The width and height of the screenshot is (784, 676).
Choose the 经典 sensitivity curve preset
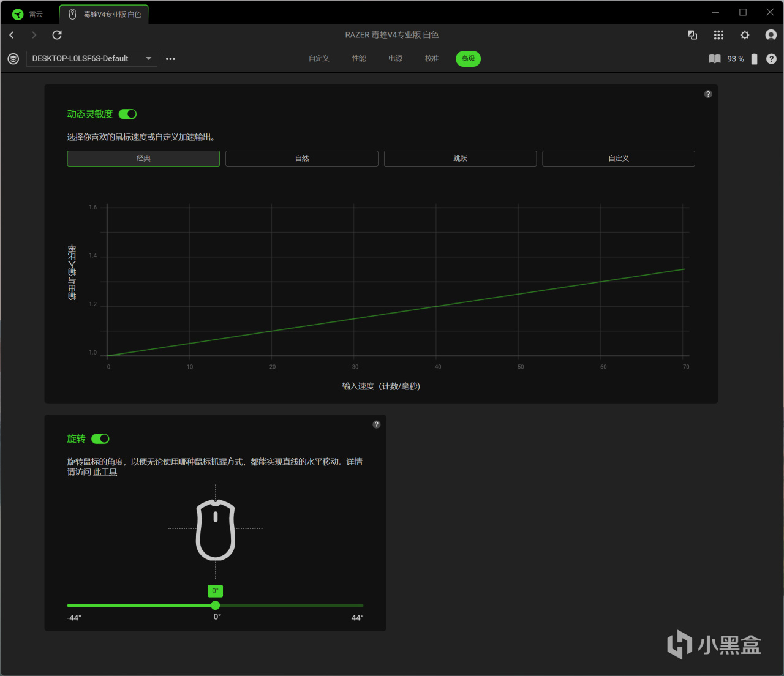coord(143,159)
